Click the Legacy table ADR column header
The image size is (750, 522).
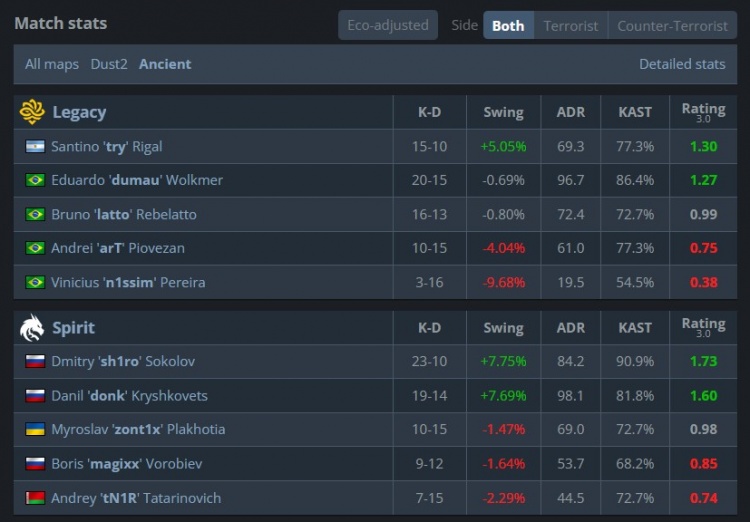coord(571,112)
